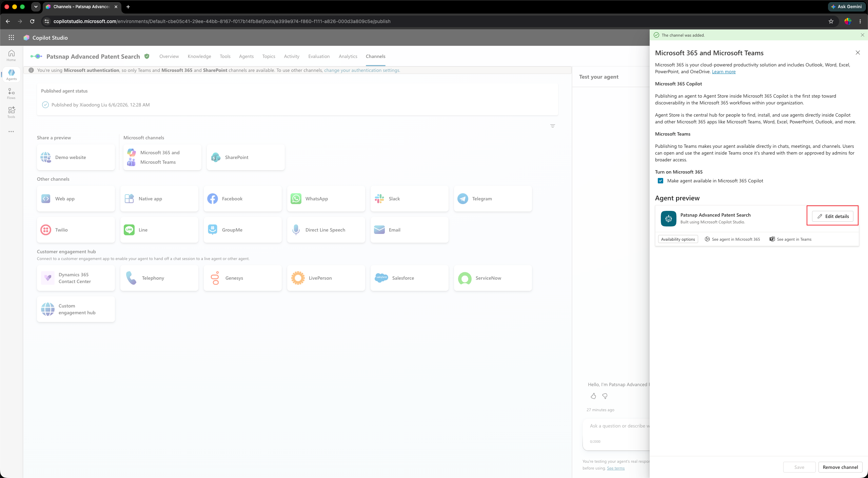The width and height of the screenshot is (868, 478).
Task: Open the Agents tab in agent navigation
Action: click(x=246, y=56)
